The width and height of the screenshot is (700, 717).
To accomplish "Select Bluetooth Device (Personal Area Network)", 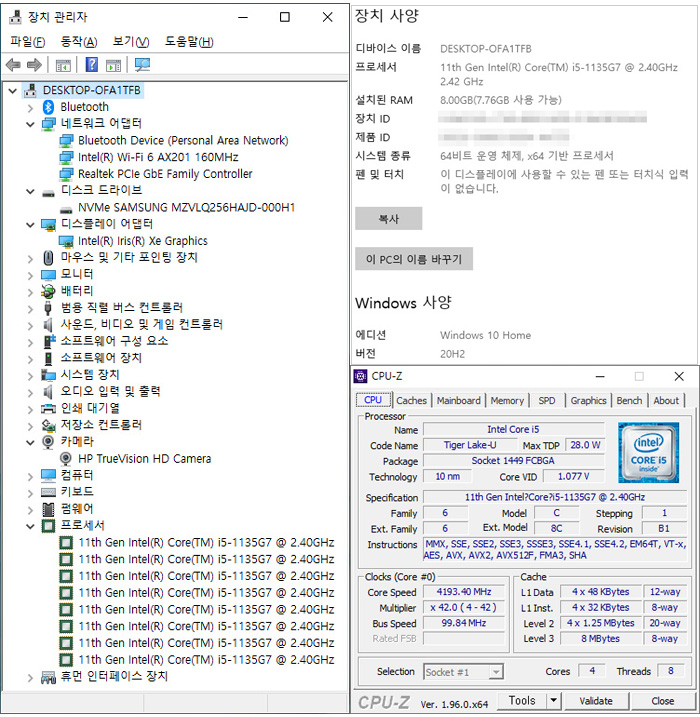I will pyautogui.click(x=183, y=141).
